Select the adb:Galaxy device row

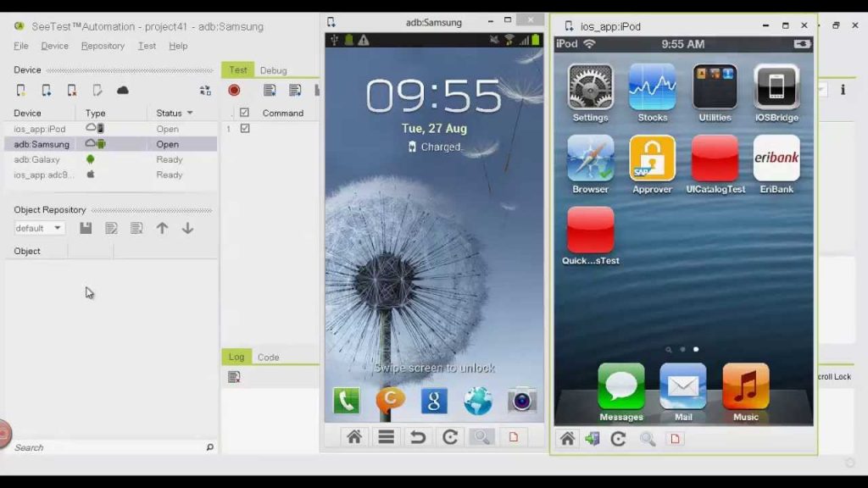coord(111,159)
